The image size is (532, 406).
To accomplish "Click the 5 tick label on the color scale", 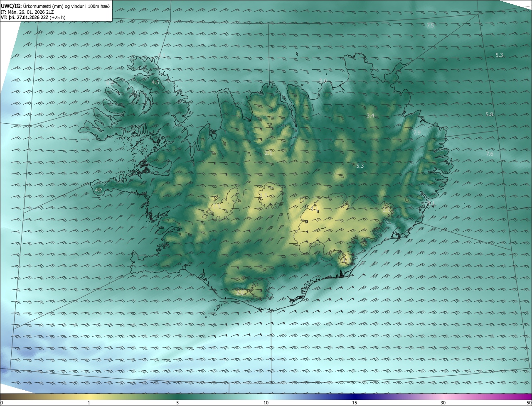I will 177,403.
